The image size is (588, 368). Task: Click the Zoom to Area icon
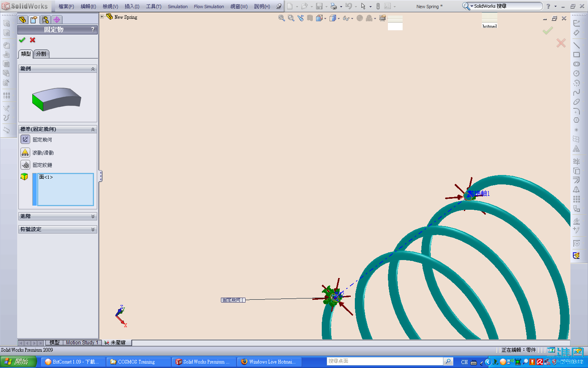291,18
